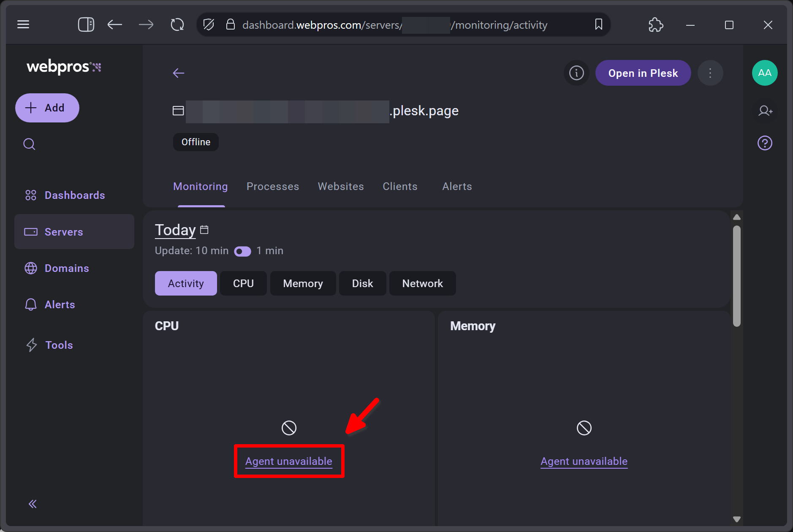
Task: Switch to the Clients tab
Action: (x=400, y=186)
